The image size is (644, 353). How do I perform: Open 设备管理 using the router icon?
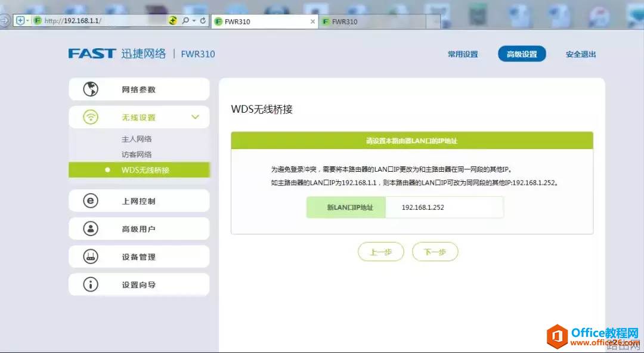click(x=91, y=256)
